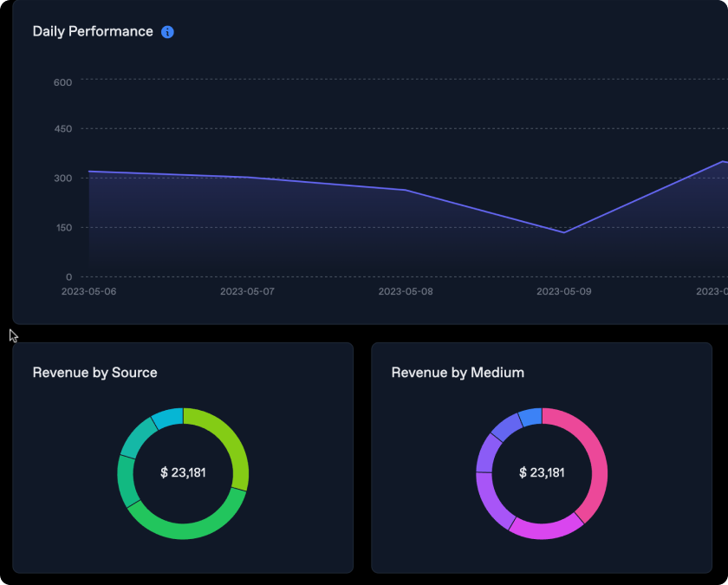728x585 pixels.
Task: Select the large bright green bottom Source segment
Action: click(191, 530)
